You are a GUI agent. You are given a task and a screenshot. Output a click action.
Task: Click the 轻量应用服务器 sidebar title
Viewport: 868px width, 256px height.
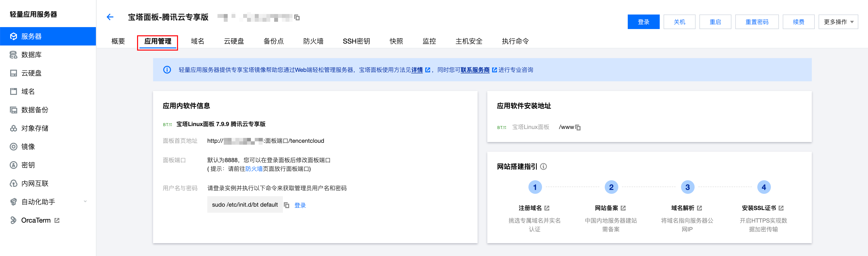tap(33, 14)
